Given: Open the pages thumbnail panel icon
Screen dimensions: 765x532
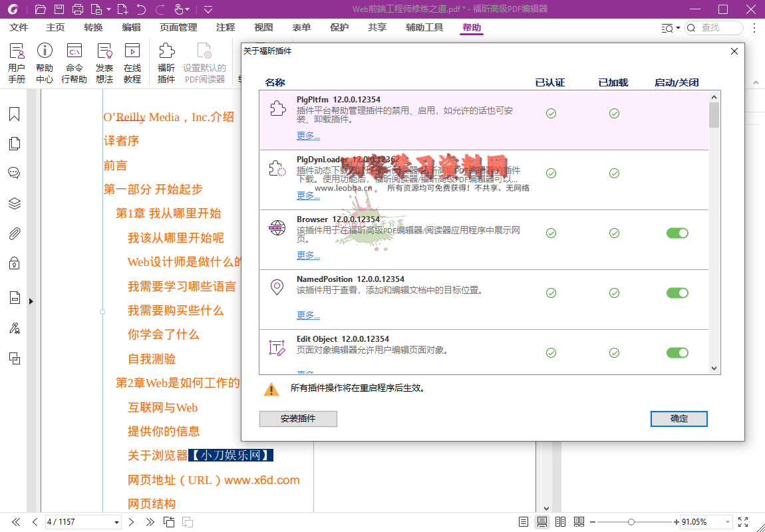Looking at the screenshot, I should (x=14, y=144).
